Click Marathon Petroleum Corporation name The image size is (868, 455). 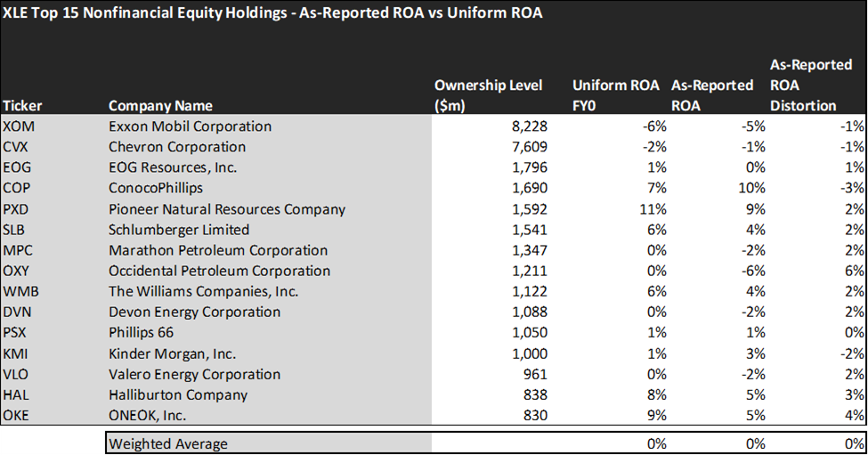[x=218, y=251]
